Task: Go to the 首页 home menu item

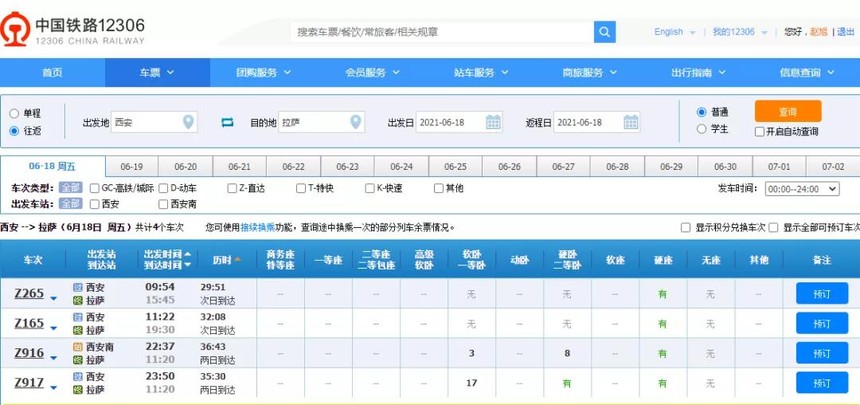Action: point(53,72)
